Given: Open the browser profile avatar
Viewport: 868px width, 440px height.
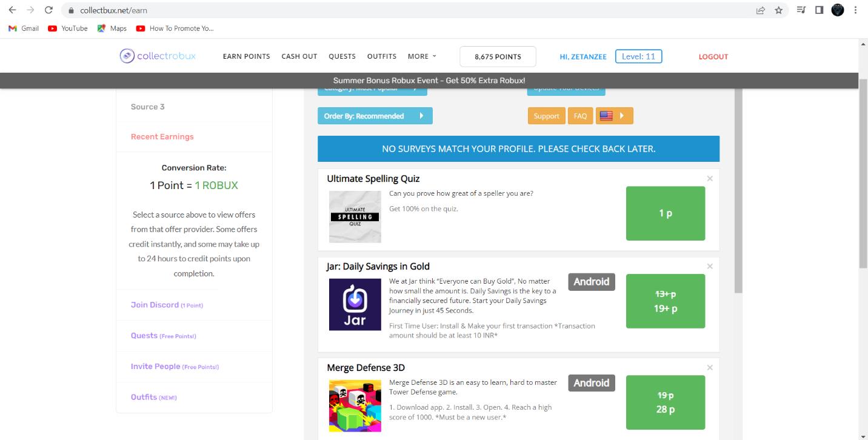Looking at the screenshot, I should tap(837, 10).
